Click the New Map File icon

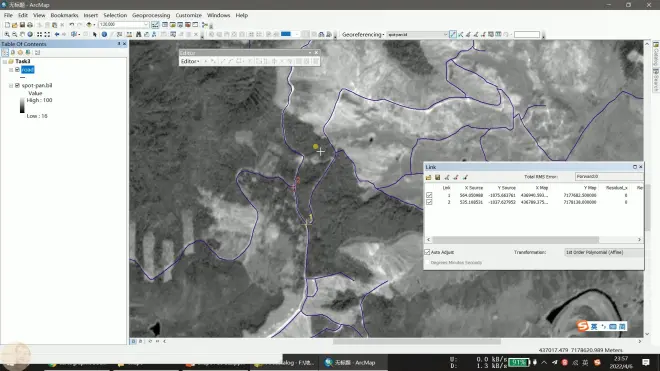tap(7, 25)
